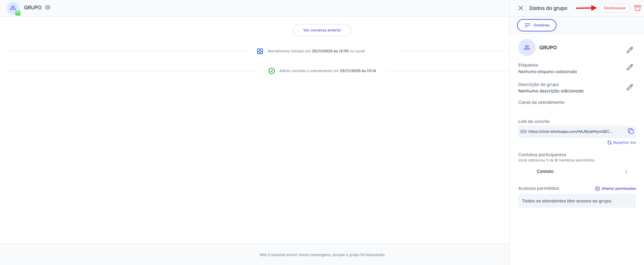Click the chain link icon in invite field
Viewport: 644px width, 265px height.
click(x=523, y=132)
